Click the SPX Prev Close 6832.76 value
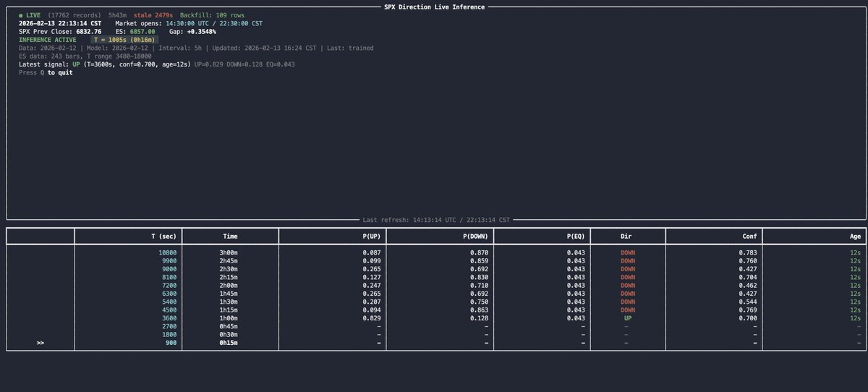868x392 pixels. click(x=60, y=32)
